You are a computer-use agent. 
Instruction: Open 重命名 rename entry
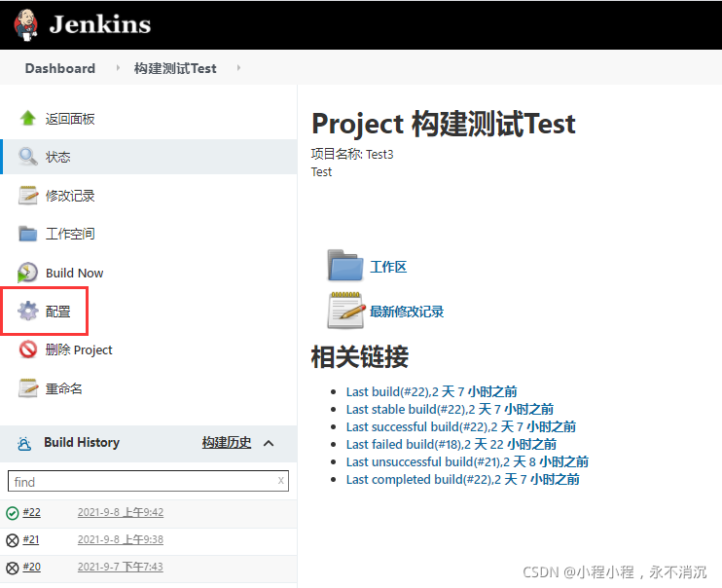[64, 388]
